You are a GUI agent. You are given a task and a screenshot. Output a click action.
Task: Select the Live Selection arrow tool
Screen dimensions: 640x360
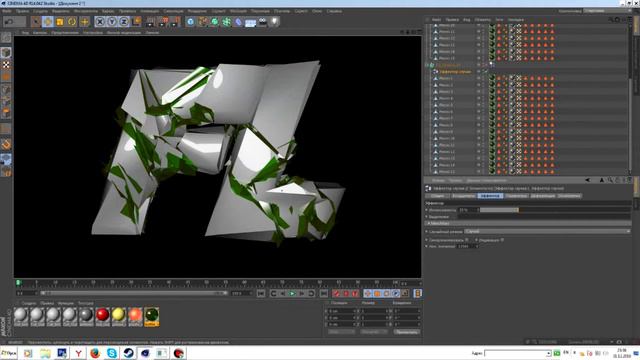(36, 21)
